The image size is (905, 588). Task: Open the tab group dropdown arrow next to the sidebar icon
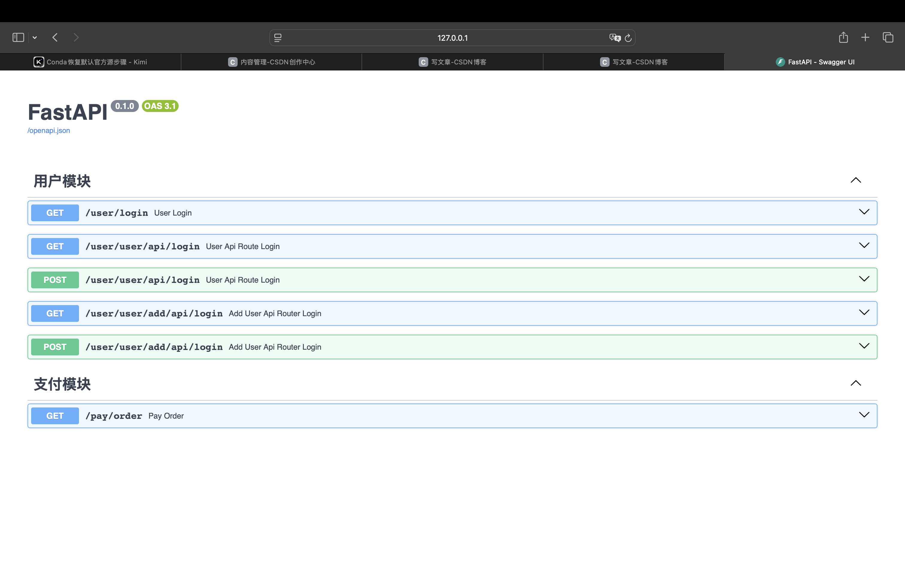click(x=35, y=37)
